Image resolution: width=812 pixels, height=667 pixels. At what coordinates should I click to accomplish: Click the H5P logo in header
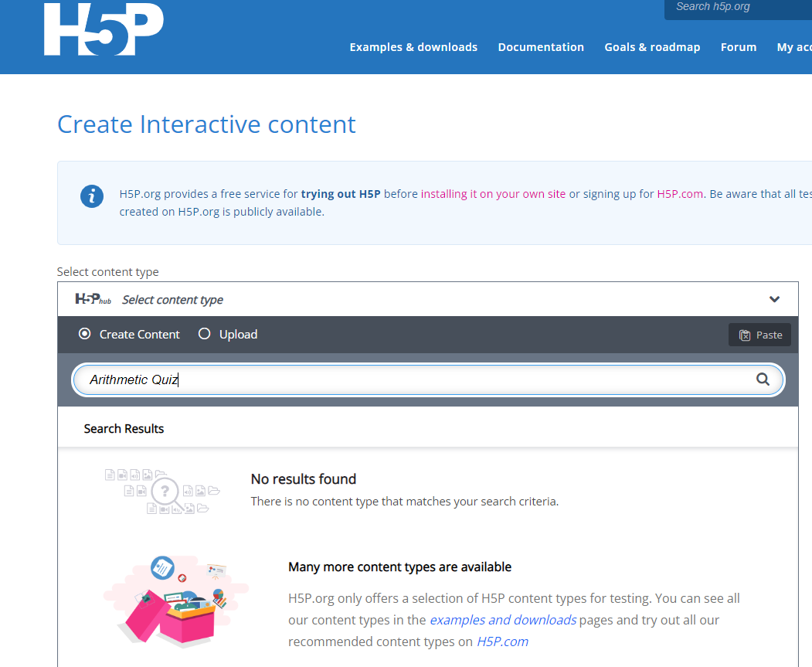[x=104, y=29]
